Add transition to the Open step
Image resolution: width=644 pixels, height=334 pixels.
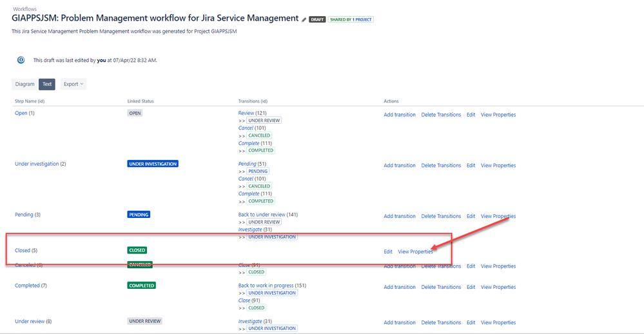tap(400, 115)
